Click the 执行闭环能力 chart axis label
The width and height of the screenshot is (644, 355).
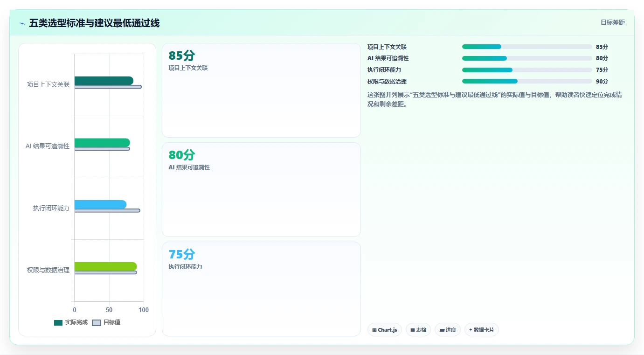[51, 208]
